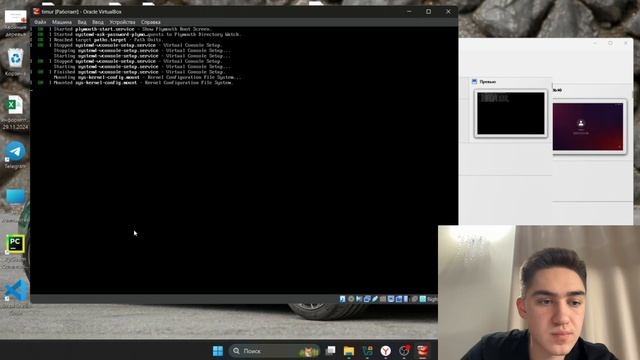Select the Telegram desktop shortcut
Viewport: 640px width, 360px height.
point(16,151)
